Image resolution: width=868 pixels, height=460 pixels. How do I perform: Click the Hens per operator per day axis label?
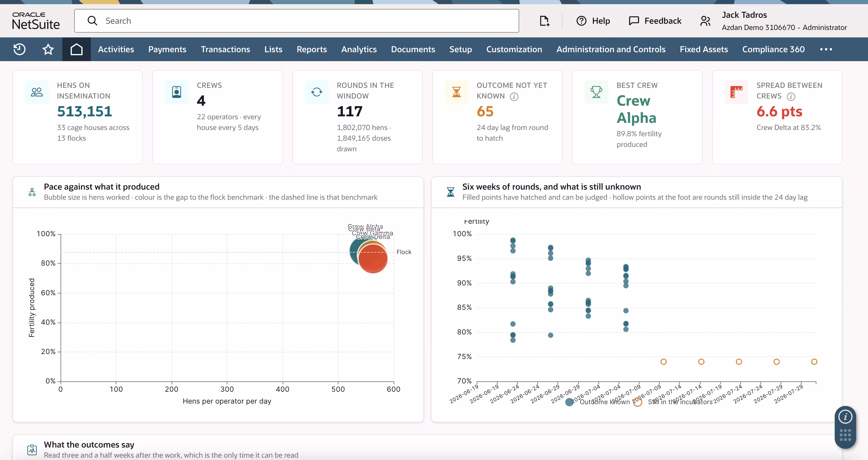[x=227, y=401]
